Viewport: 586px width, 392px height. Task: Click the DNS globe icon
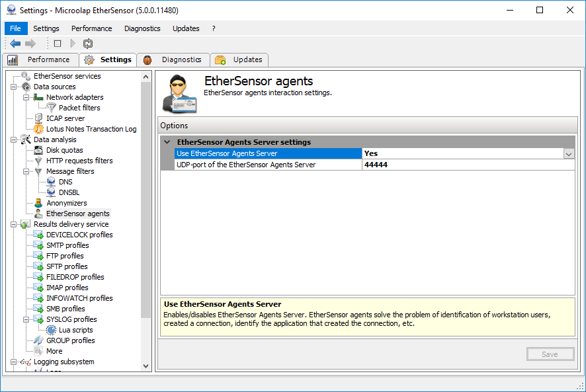51,182
